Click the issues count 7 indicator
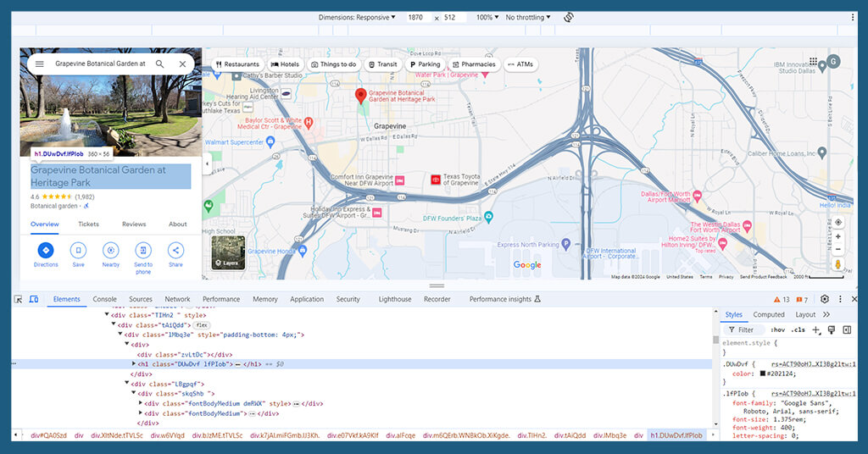This screenshot has width=868, height=454. tap(802, 300)
